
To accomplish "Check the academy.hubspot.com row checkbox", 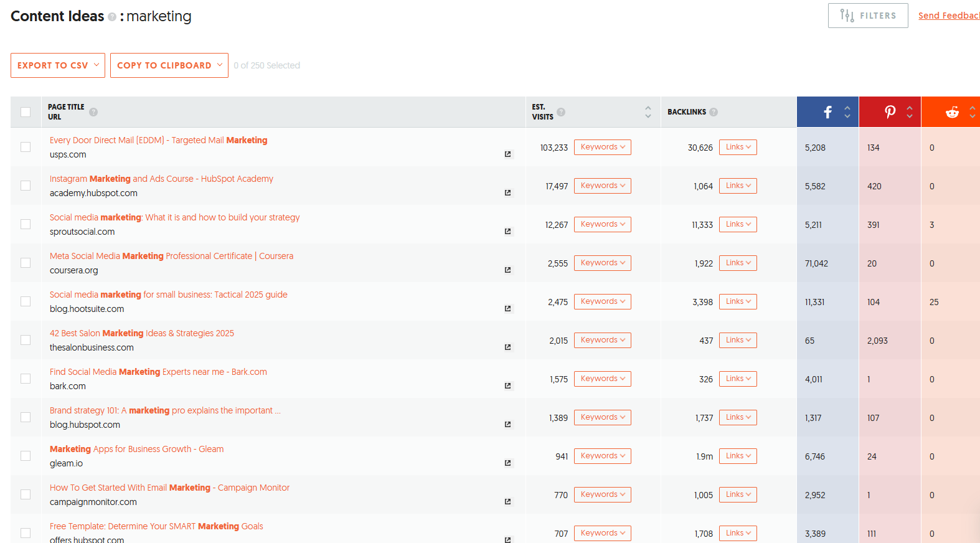I will [x=26, y=186].
